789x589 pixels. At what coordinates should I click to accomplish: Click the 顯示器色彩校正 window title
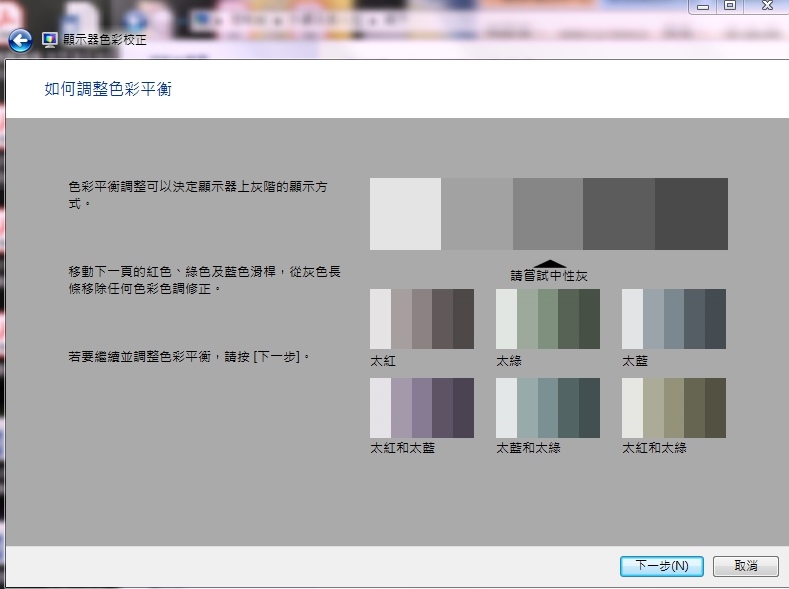(x=105, y=40)
